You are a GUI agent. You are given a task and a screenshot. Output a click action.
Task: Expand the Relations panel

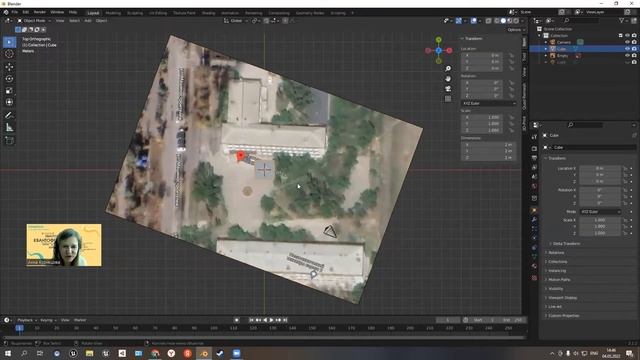(556, 253)
